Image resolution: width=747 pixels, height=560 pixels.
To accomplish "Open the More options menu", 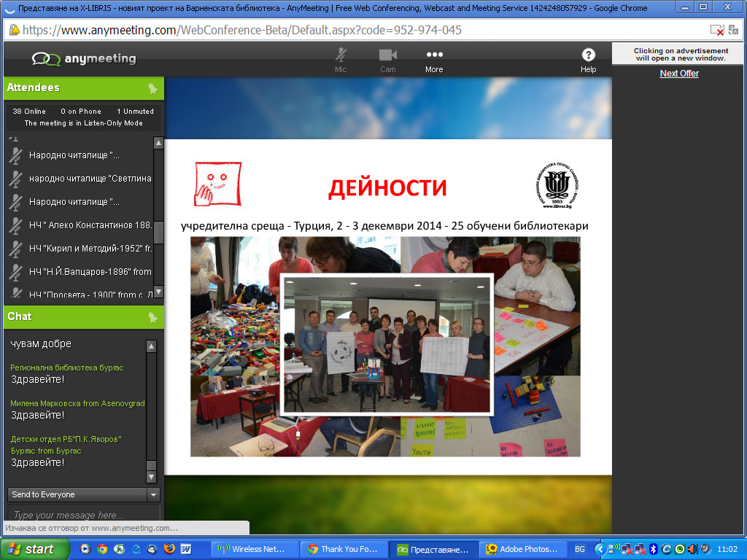I will pos(434,59).
